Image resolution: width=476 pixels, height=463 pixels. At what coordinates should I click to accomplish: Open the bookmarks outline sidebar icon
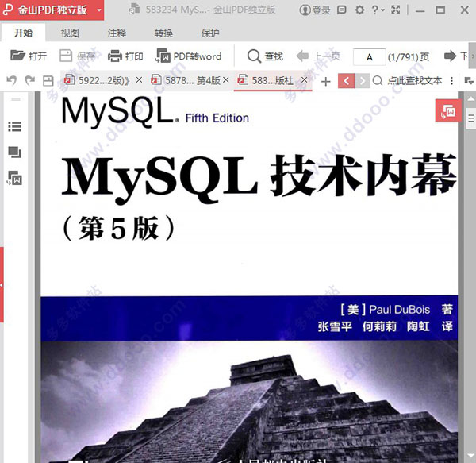point(14,126)
